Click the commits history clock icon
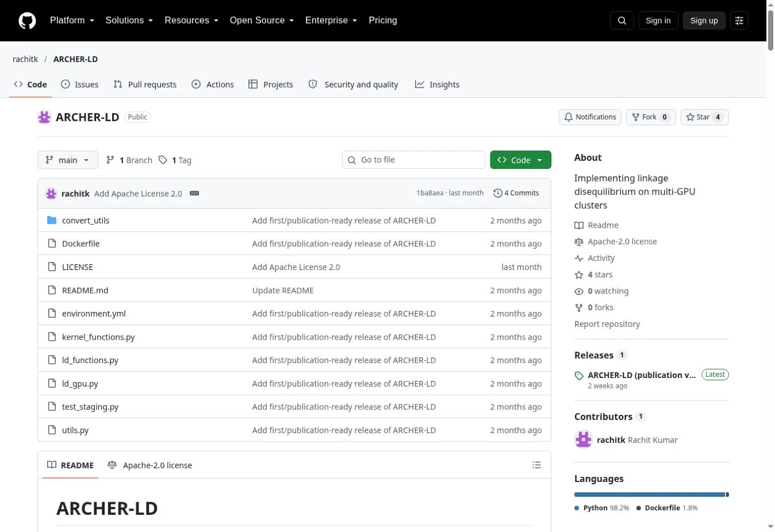The width and height of the screenshot is (775, 532). click(x=498, y=194)
